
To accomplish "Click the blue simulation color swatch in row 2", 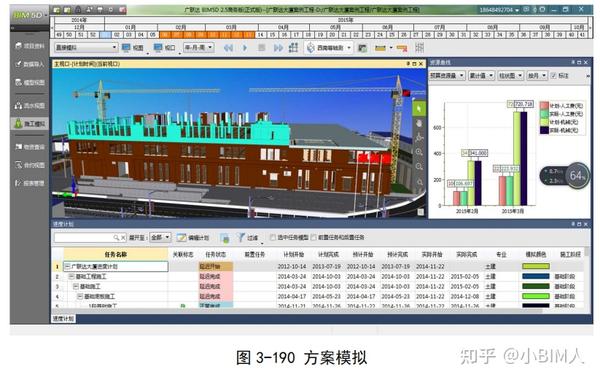I will coord(536,276).
